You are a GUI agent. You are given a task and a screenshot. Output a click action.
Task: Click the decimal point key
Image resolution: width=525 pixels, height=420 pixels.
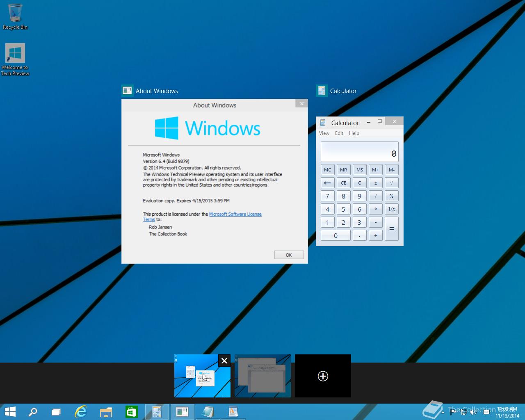[x=360, y=235]
